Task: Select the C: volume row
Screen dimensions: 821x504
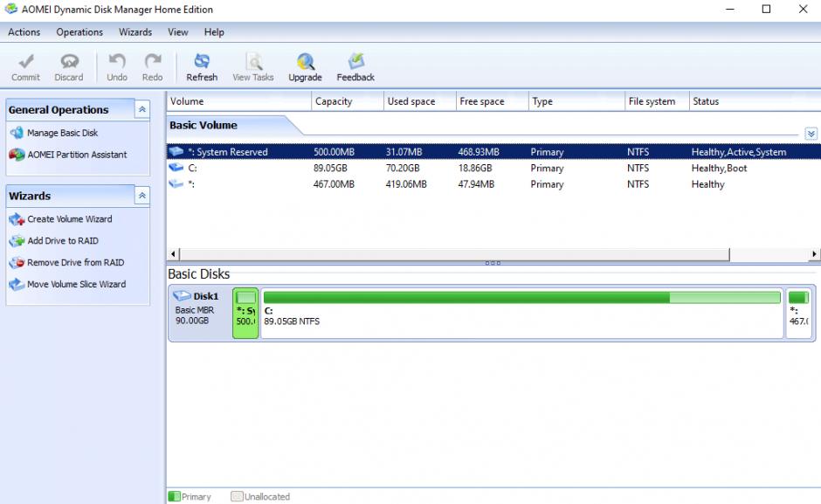Action: click(x=493, y=168)
